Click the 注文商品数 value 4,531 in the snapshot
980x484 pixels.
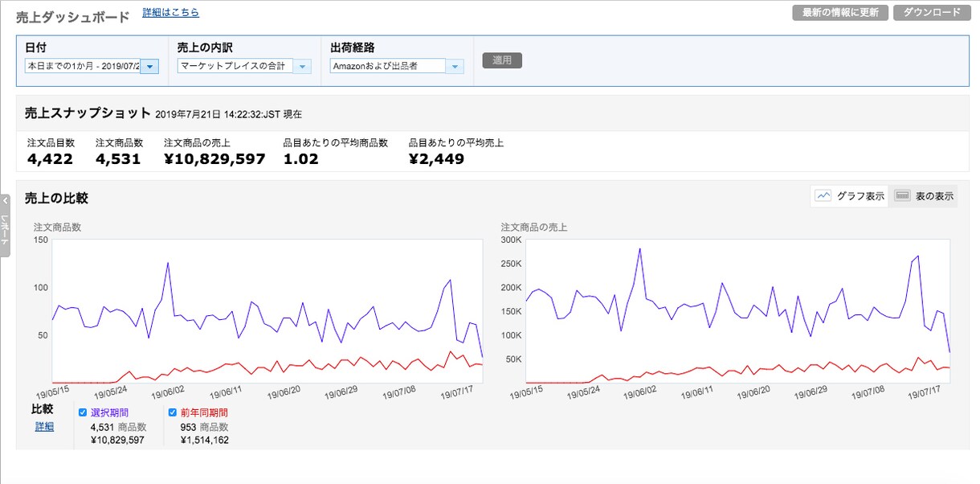(x=118, y=158)
